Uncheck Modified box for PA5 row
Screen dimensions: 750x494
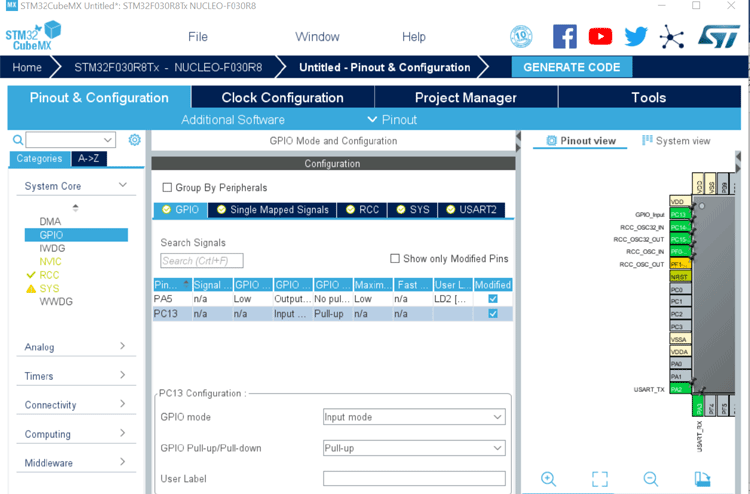point(492,299)
